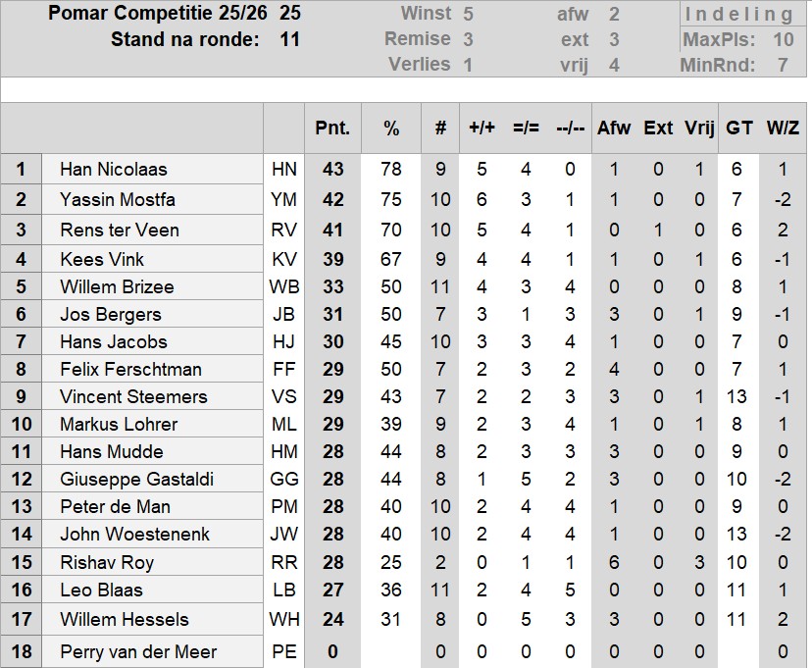This screenshot has height=668, width=812.
Task: Click the GT column header
Action: click(x=739, y=128)
